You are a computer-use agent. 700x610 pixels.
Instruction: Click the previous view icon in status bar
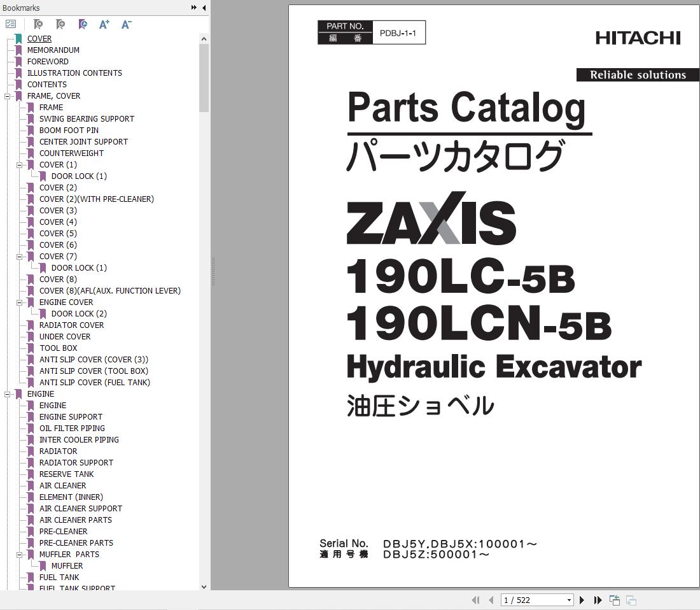pyautogui.click(x=615, y=600)
